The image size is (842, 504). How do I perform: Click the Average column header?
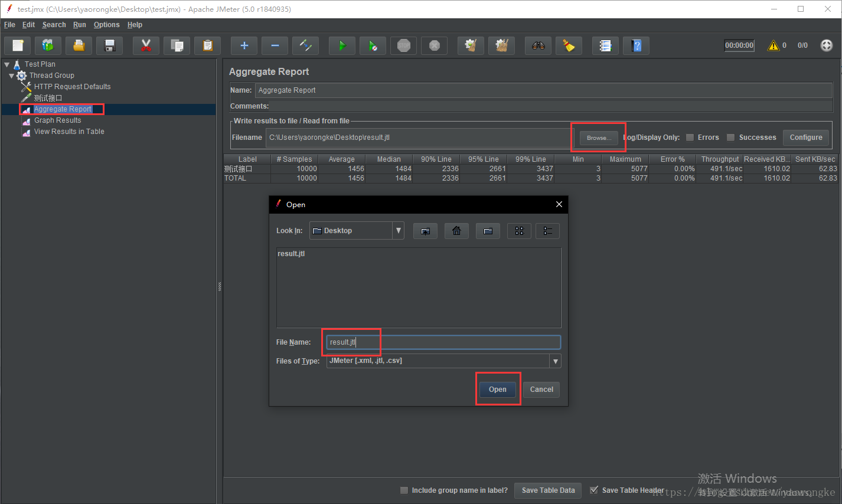[342, 159]
